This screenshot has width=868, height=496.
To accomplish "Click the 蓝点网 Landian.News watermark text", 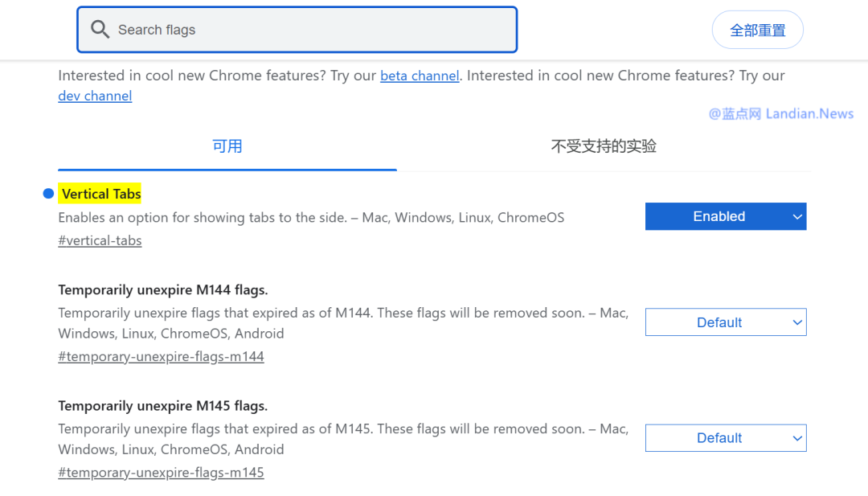I will pos(781,113).
